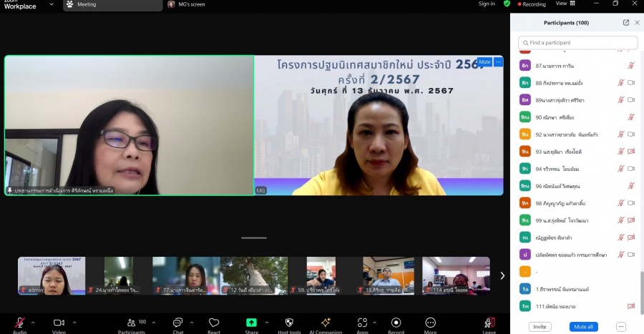The width and height of the screenshot is (644, 334).
Task: Click the yellow dot avatar of the unnamed participant
Action: 525,272
